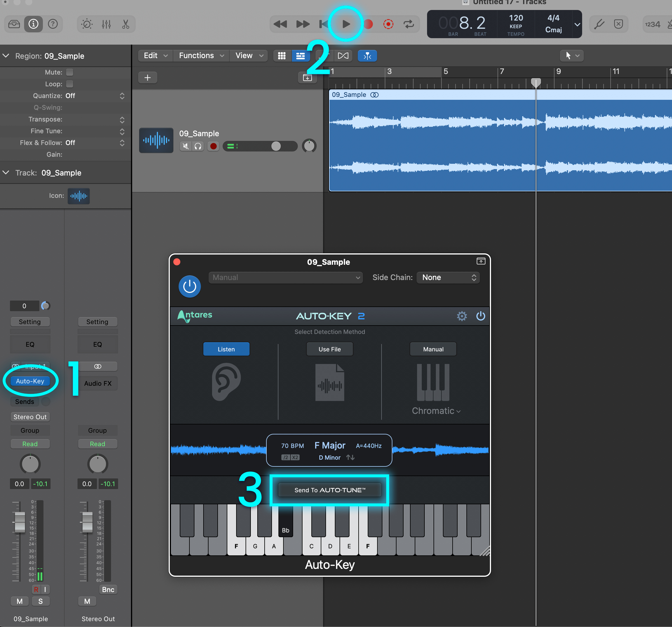Select the Use File detection method
Image resolution: width=672 pixels, height=627 pixels.
330,349
